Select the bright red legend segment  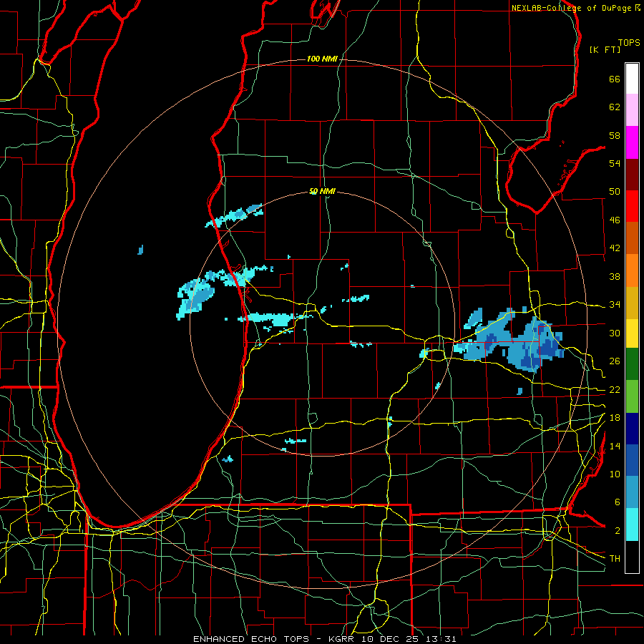coord(632,206)
